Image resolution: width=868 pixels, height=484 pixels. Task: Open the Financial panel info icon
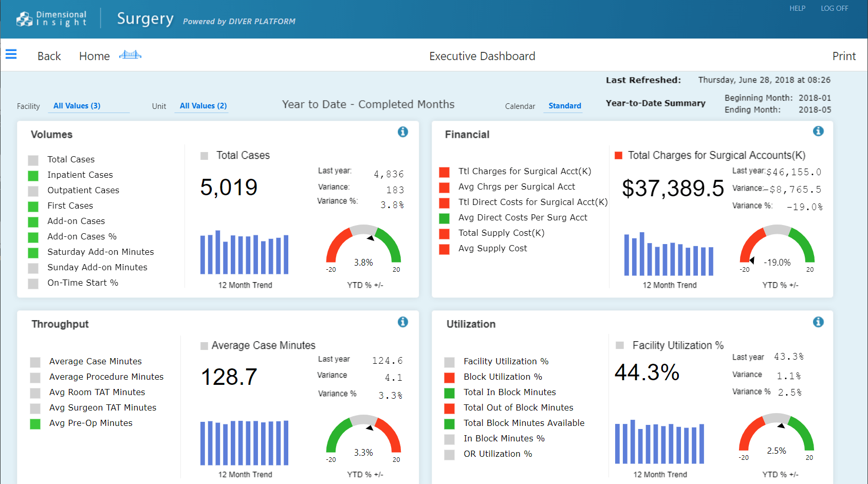click(818, 131)
